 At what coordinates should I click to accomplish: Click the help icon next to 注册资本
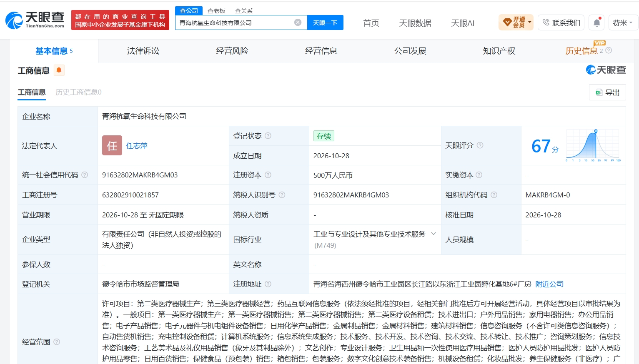[268, 175]
